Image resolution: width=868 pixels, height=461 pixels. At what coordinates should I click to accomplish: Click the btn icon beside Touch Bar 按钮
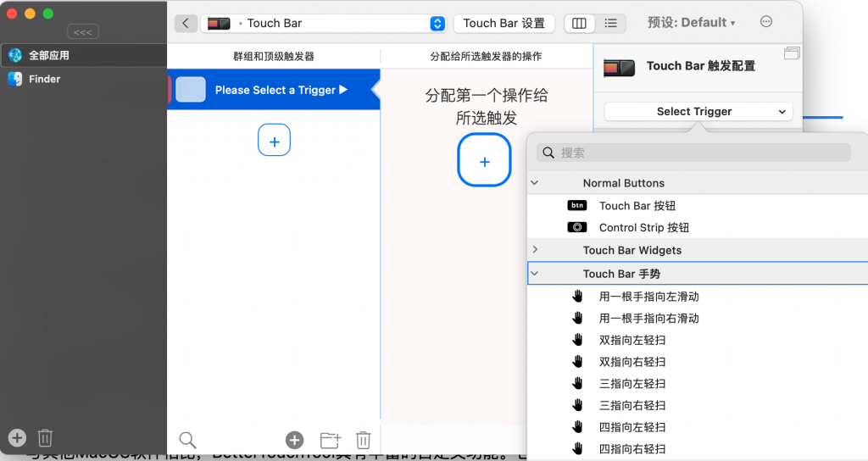click(576, 205)
